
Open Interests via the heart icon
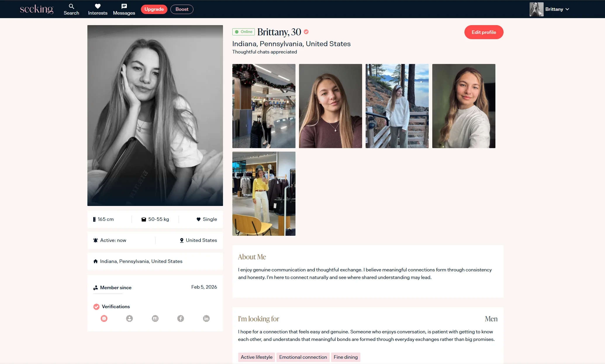pyautogui.click(x=98, y=6)
